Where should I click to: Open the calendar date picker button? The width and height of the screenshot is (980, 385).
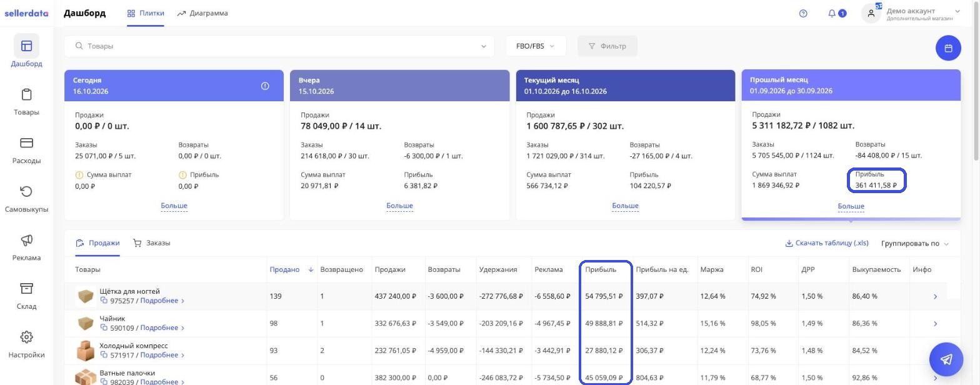click(948, 48)
